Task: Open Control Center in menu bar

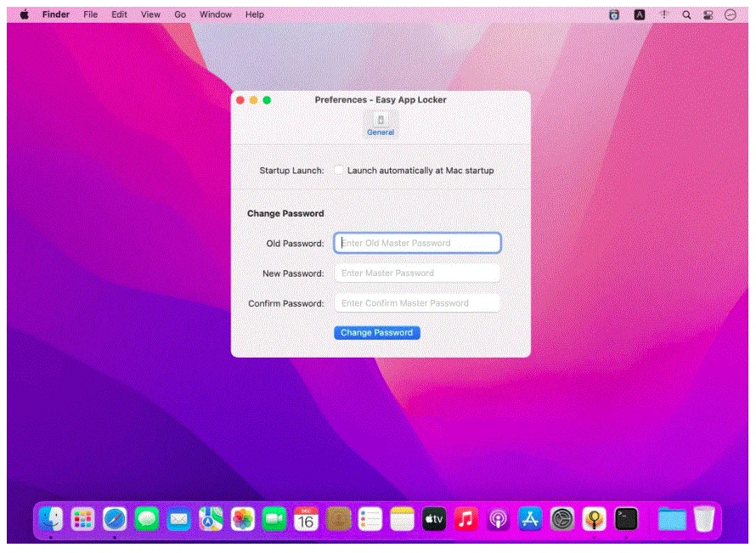Action: [x=708, y=15]
